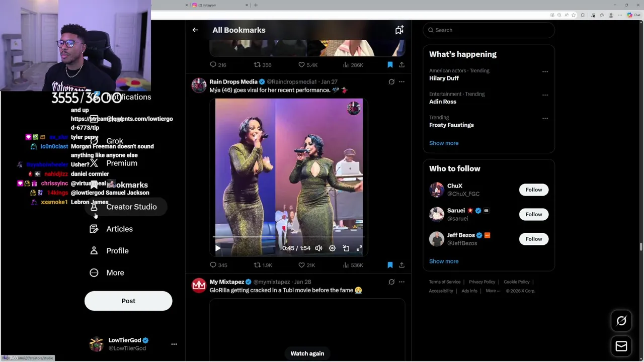Open Articles in the sidebar
This screenshot has width=644, height=362.
point(111,229)
